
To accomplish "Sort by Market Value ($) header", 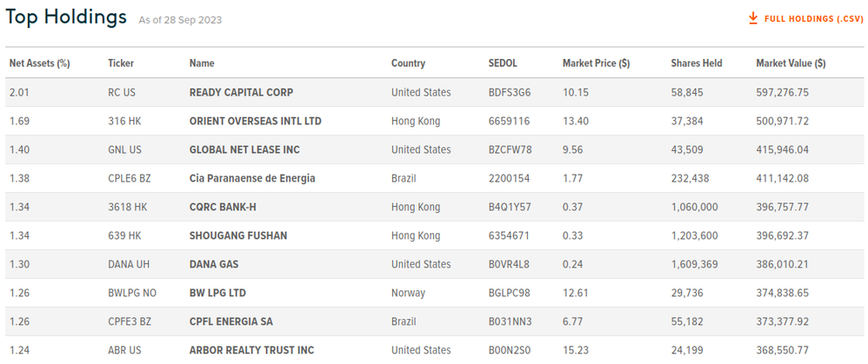I will tap(791, 63).
